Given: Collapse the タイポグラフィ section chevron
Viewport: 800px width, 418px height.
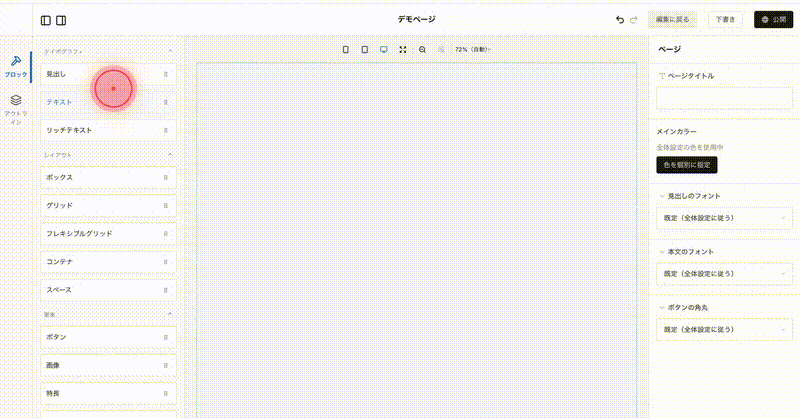Looking at the screenshot, I should tap(170, 51).
